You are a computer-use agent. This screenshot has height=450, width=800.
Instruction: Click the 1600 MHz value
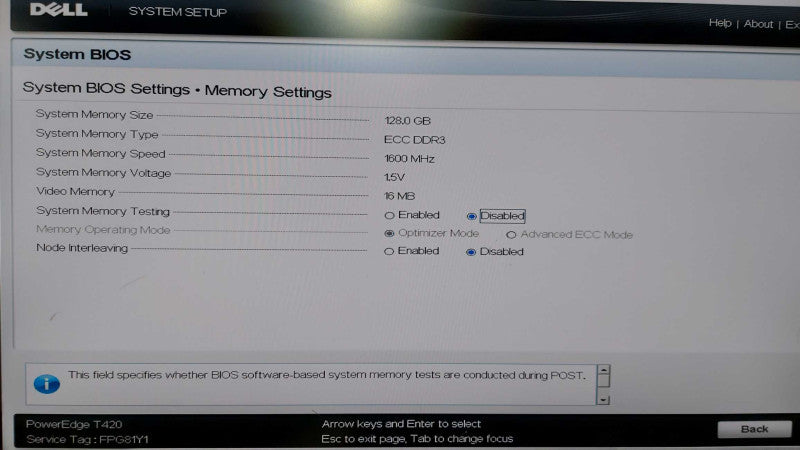(x=409, y=159)
